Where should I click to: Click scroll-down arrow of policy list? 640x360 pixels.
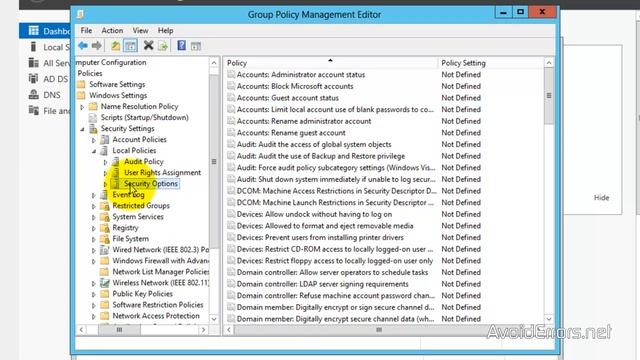click(549, 319)
